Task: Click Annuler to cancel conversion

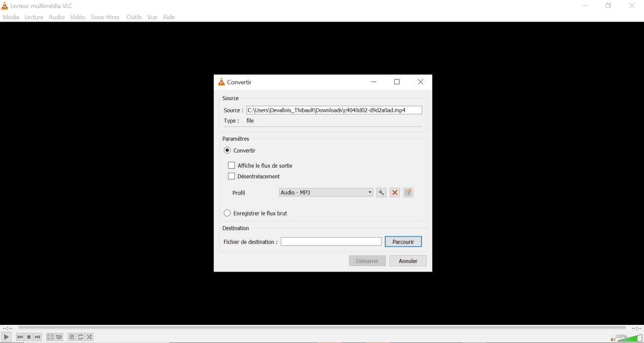Action: tap(408, 261)
